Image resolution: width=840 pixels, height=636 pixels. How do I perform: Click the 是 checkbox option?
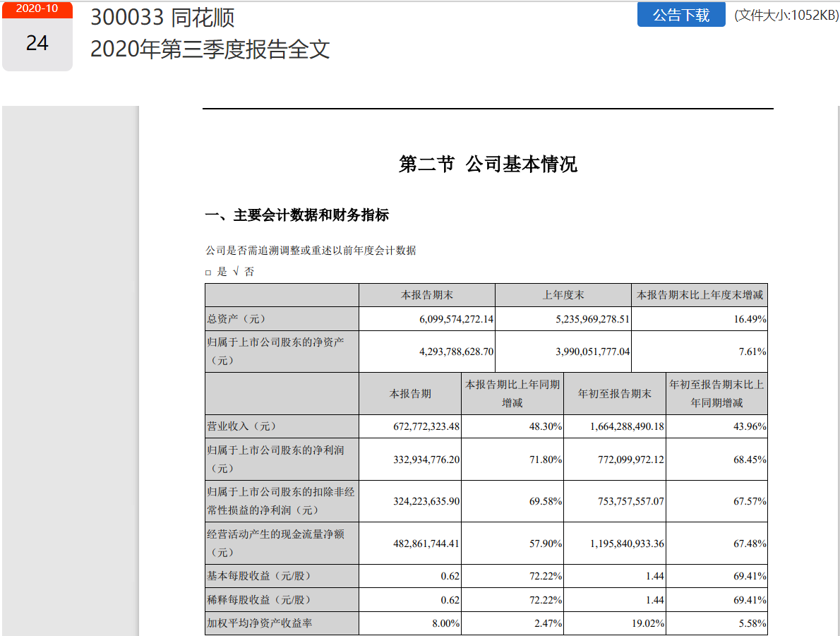(217, 272)
